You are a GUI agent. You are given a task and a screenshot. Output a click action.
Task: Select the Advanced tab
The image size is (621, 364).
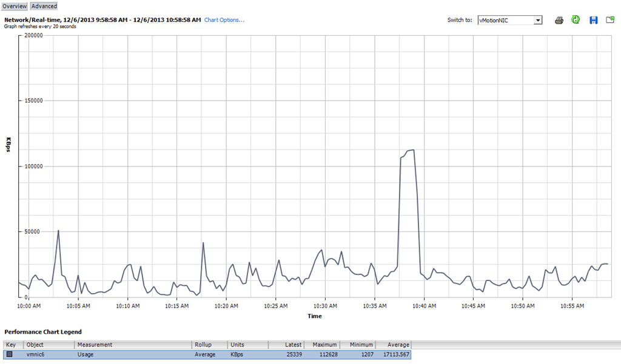tap(44, 6)
